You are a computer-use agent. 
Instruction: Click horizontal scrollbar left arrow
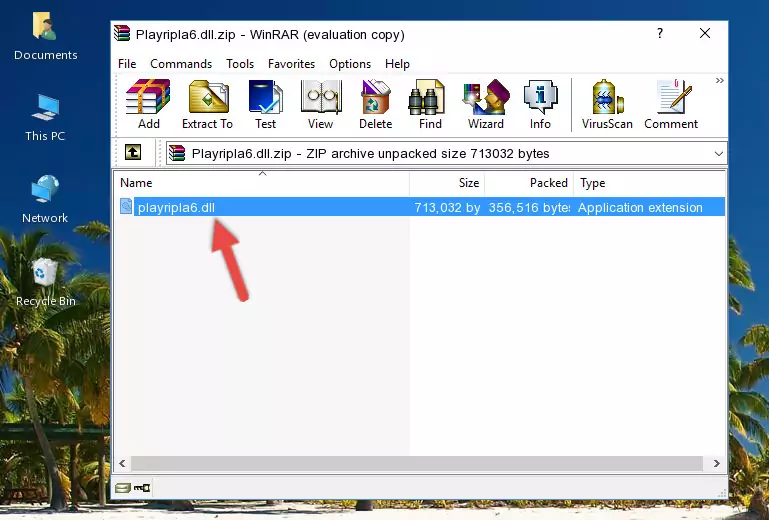click(122, 463)
